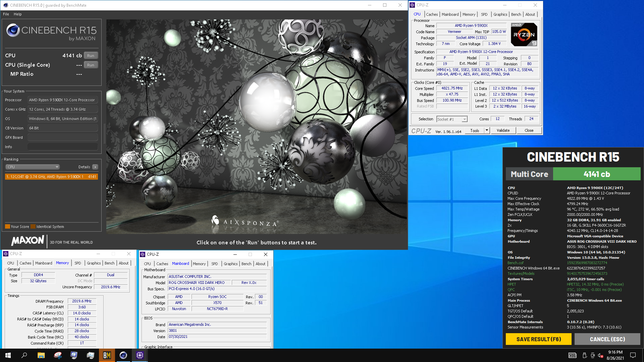The height and width of the screenshot is (362, 644).
Task: Click the AIXSPONZA logo on render
Action: [x=245, y=222]
